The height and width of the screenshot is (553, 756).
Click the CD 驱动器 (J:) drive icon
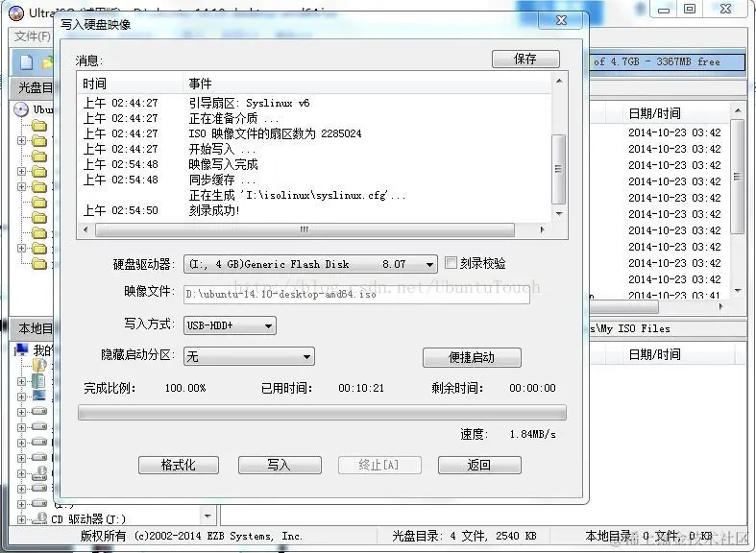tap(39, 518)
